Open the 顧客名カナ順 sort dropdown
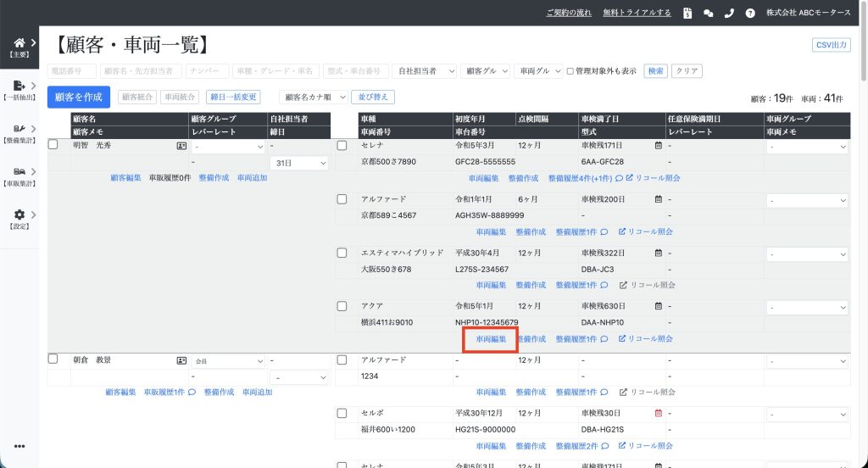This screenshot has height=468, width=868. pyautogui.click(x=313, y=97)
